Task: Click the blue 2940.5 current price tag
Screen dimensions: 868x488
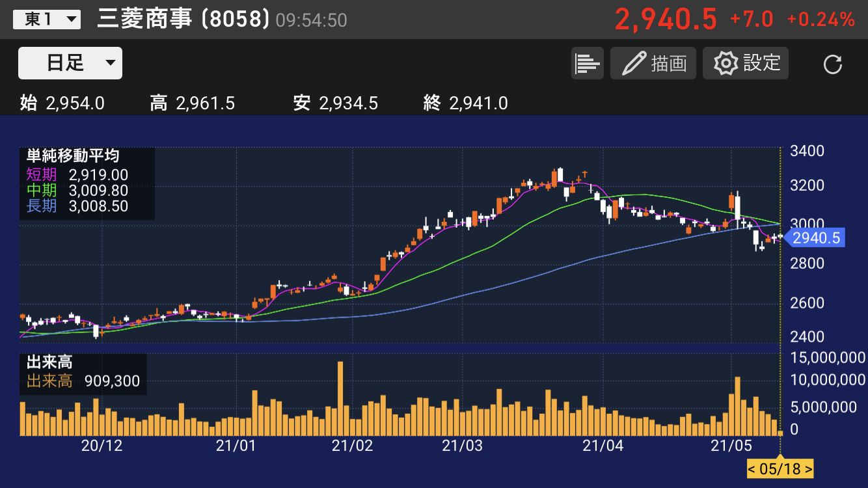Action: [x=816, y=238]
